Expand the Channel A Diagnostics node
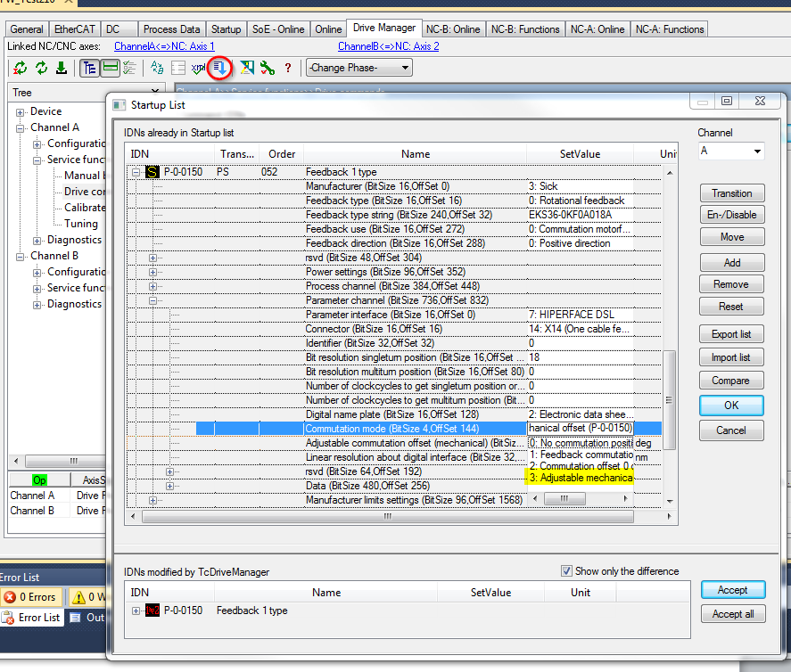Screen dimensions: 791x672 tap(37, 241)
